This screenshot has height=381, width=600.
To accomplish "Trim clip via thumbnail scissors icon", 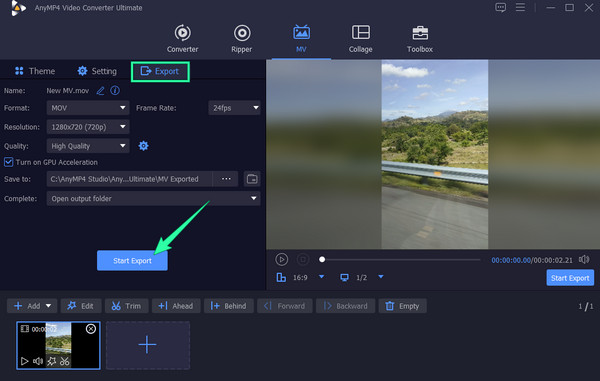I will (65, 361).
